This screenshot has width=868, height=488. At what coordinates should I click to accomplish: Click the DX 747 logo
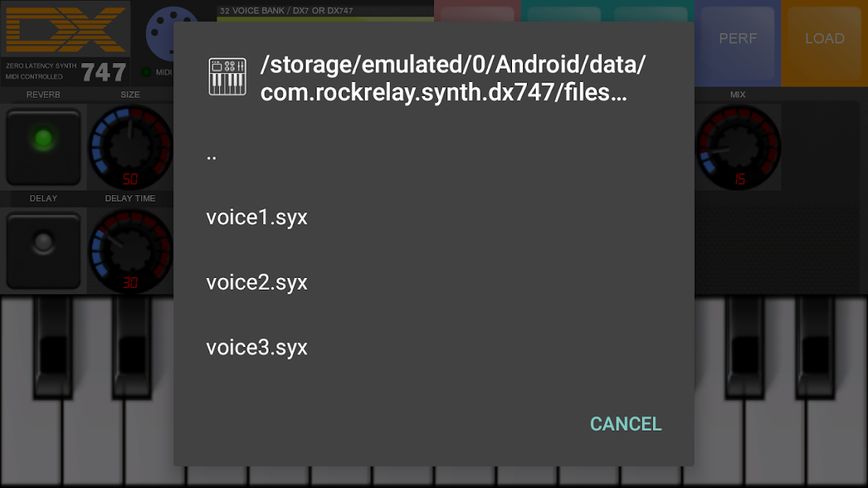pyautogui.click(x=65, y=43)
